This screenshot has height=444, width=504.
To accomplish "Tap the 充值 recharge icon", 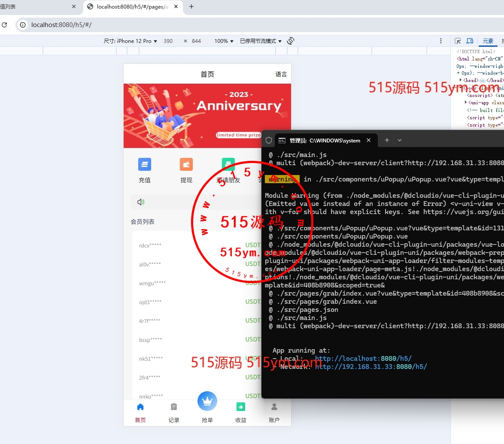I will coord(145,165).
